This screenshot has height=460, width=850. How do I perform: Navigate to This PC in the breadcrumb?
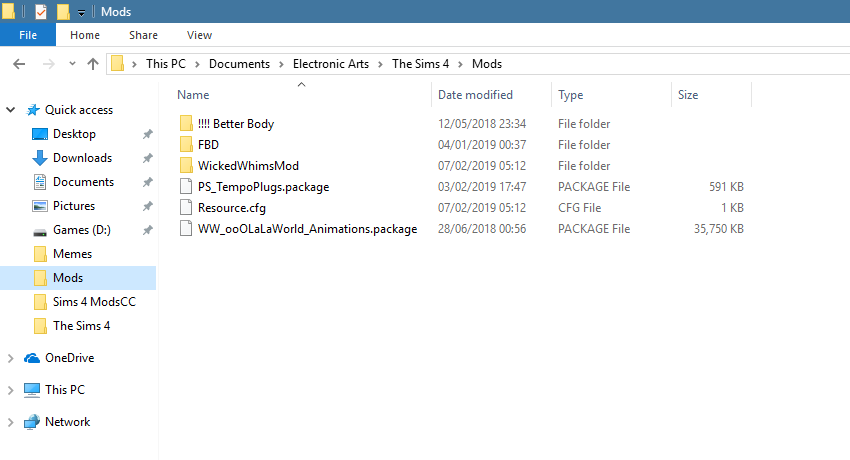(x=166, y=64)
